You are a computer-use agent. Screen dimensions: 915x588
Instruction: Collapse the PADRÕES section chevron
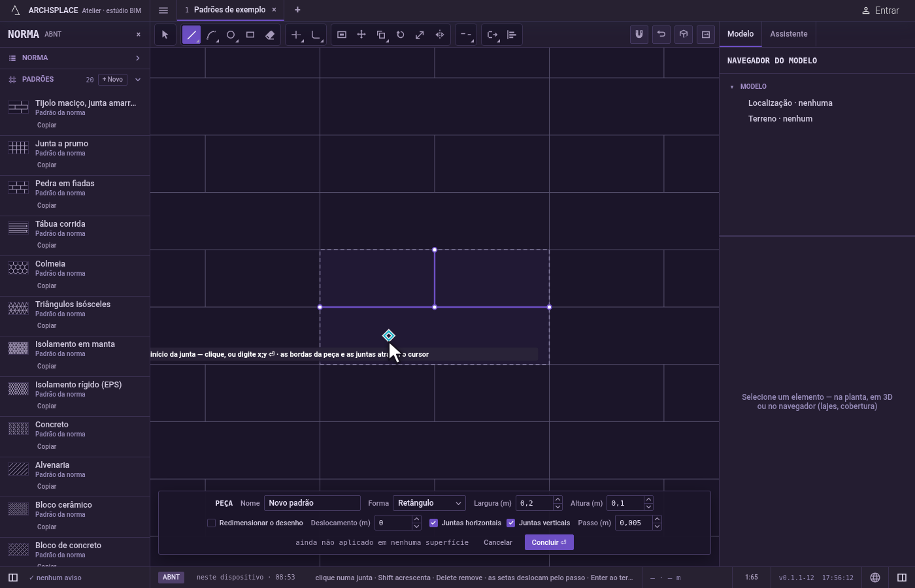pos(137,80)
